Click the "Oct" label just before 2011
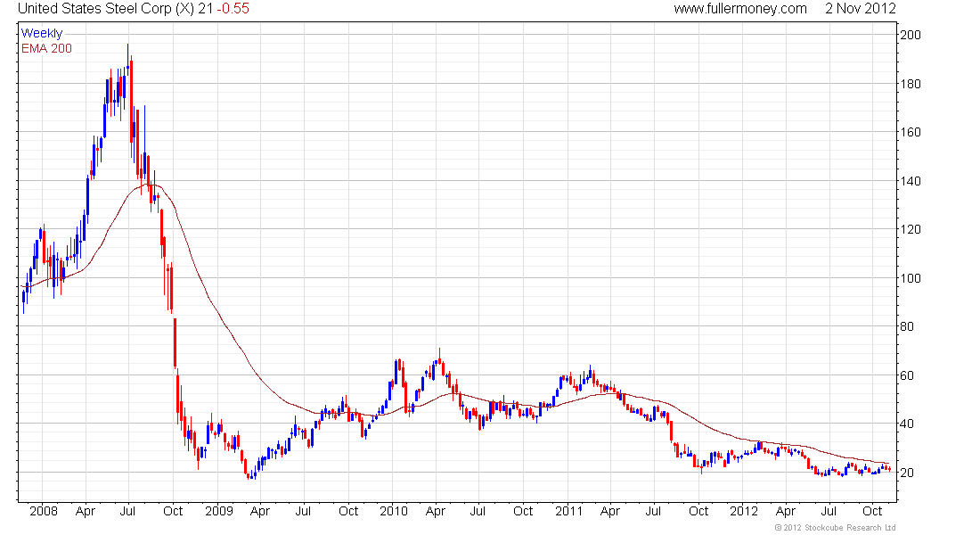Image resolution: width=980 pixels, height=535 pixels. pos(523,511)
